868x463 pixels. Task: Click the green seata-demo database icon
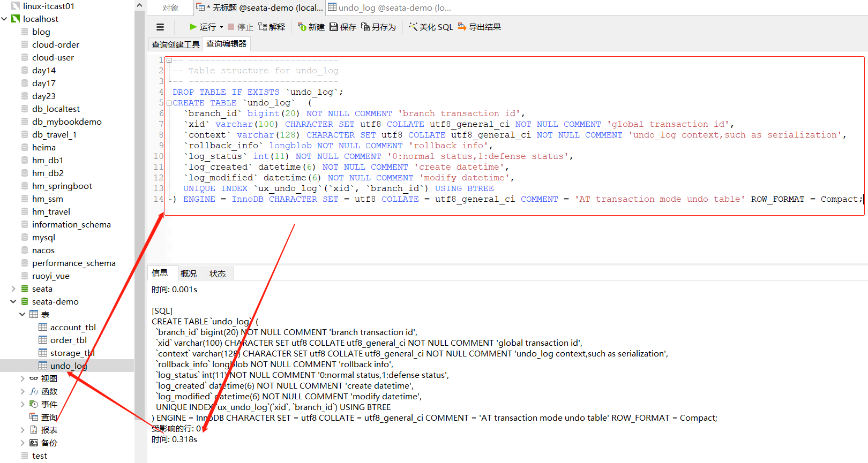click(x=25, y=301)
